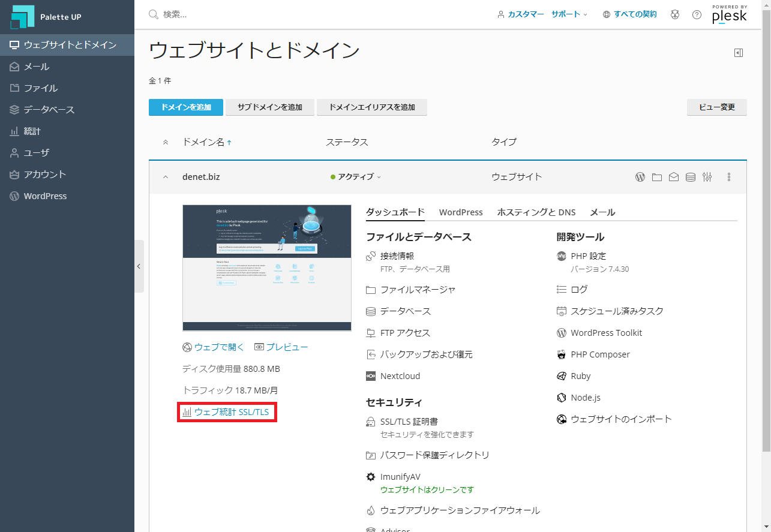Switch to the WordPress tab
Viewport: 771px width, 532px height.
tap(461, 212)
